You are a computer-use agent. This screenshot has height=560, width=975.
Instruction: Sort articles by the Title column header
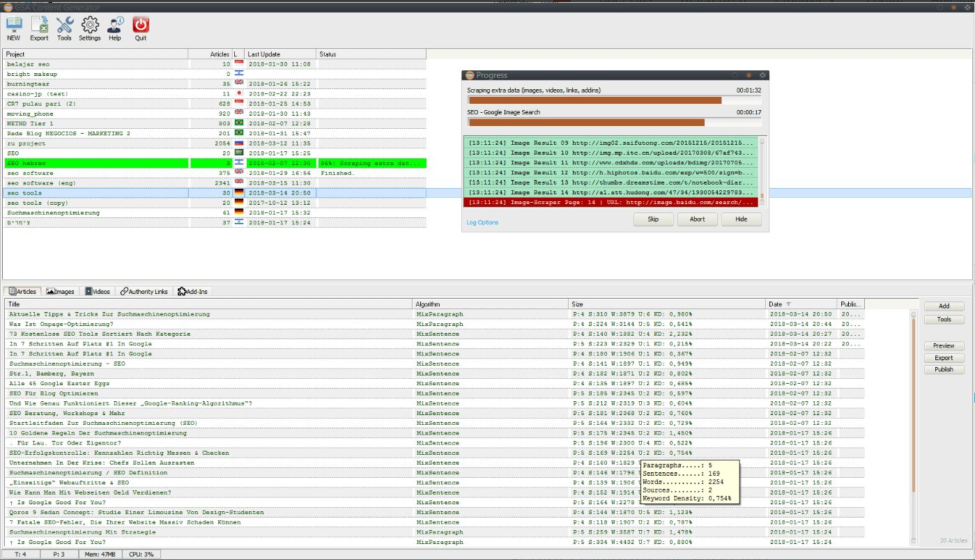click(209, 304)
